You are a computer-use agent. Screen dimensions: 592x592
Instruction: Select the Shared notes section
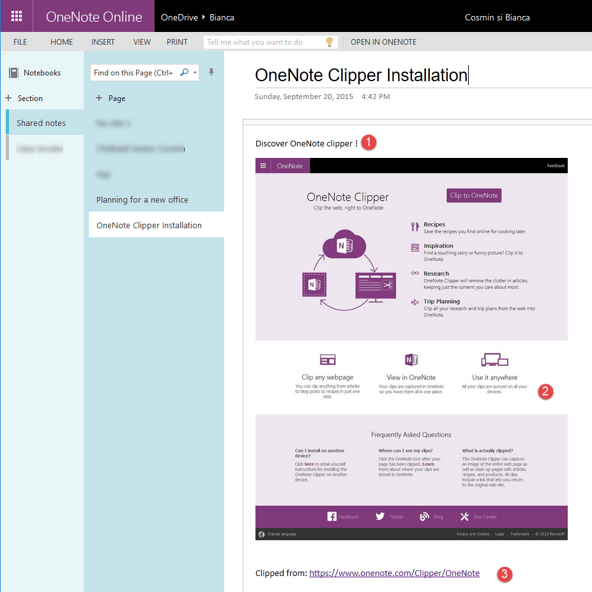[x=45, y=123]
